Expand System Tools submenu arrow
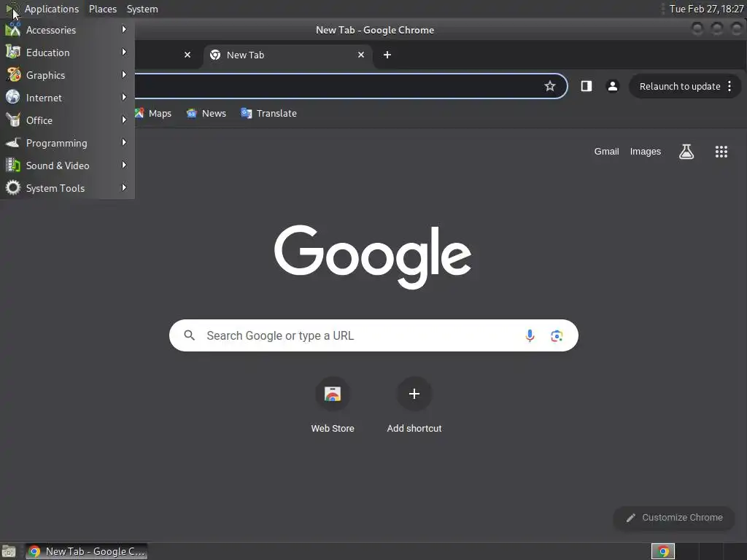The width and height of the screenshot is (747, 560). click(x=124, y=188)
